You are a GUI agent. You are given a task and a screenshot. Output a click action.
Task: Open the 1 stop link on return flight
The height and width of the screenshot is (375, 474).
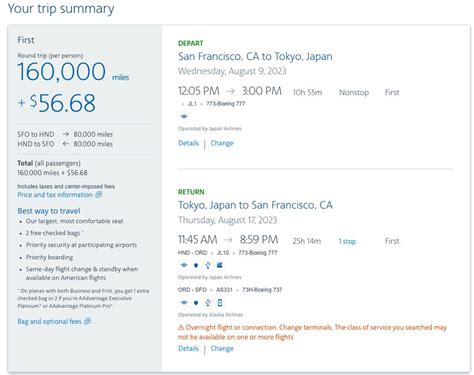(347, 241)
